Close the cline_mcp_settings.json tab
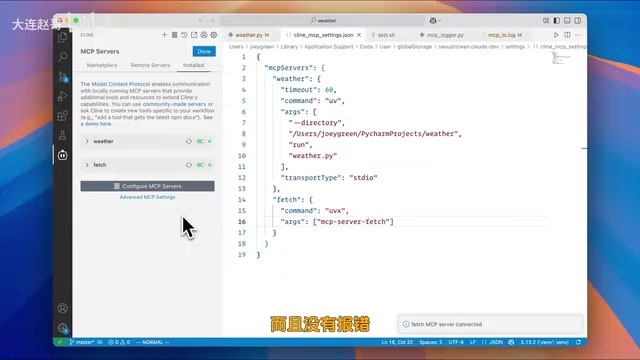The width and height of the screenshot is (640, 360). [x=359, y=35]
